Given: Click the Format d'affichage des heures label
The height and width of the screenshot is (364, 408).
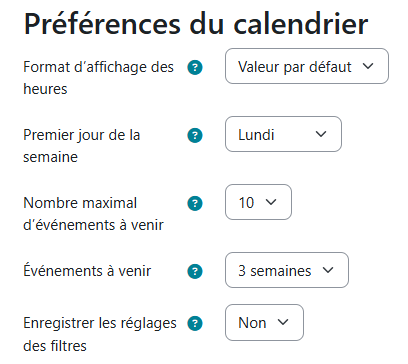Looking at the screenshot, I should (98, 78).
